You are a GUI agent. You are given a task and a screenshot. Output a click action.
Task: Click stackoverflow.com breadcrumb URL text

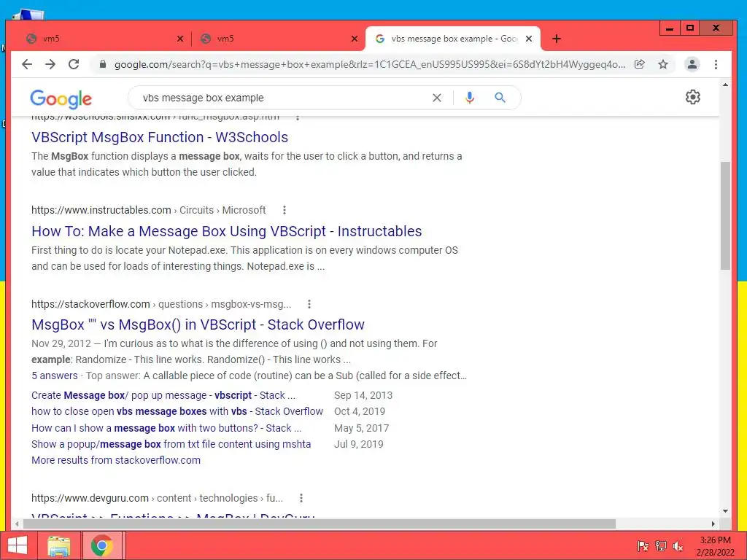[x=161, y=304]
